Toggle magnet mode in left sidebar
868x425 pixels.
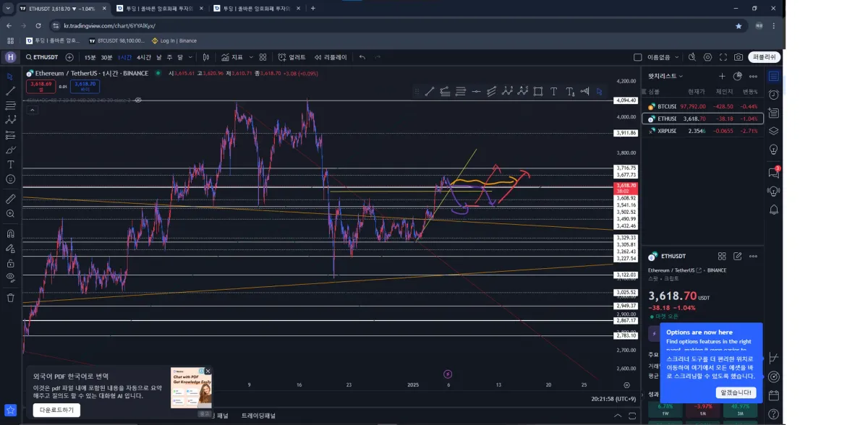point(10,233)
